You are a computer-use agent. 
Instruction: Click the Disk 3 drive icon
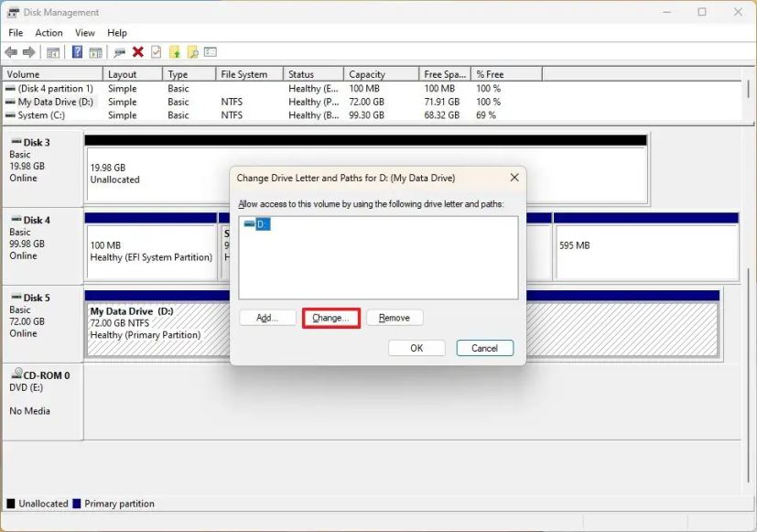16,142
